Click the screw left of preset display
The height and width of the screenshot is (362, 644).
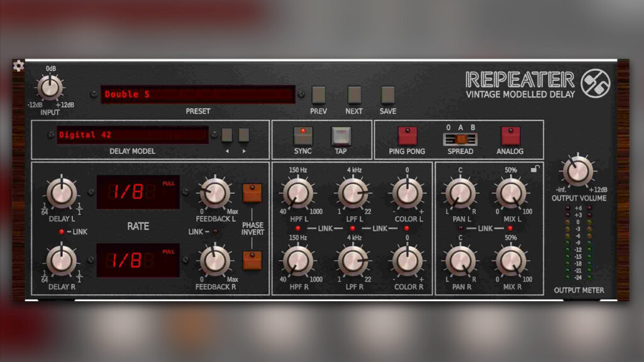[x=94, y=94]
